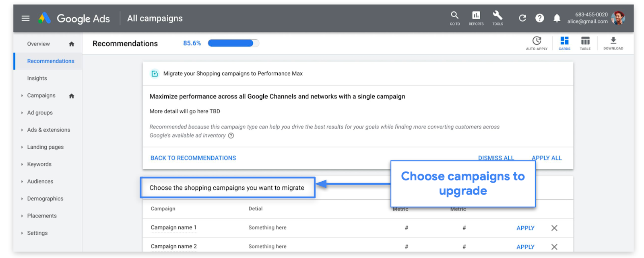Click 'Choose the shopping campaigns you want to migrate'
The image size is (644, 258).
(x=227, y=188)
